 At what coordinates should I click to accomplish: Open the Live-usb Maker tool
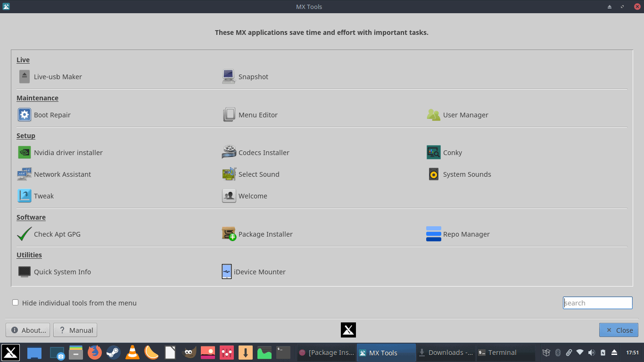point(50,76)
